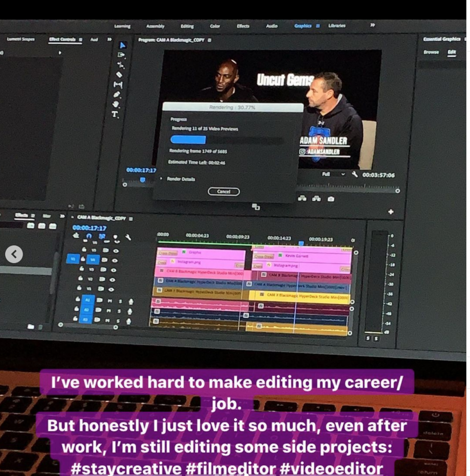Open the #videoeditor hashtag
The width and height of the screenshot is (470, 476).
331,469
